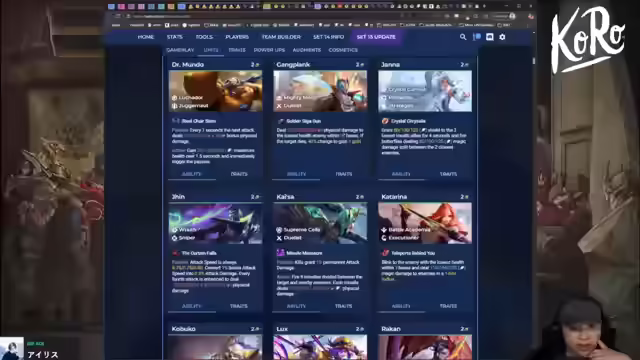Click Kai'Sa's Duelist trait icon

point(279,238)
